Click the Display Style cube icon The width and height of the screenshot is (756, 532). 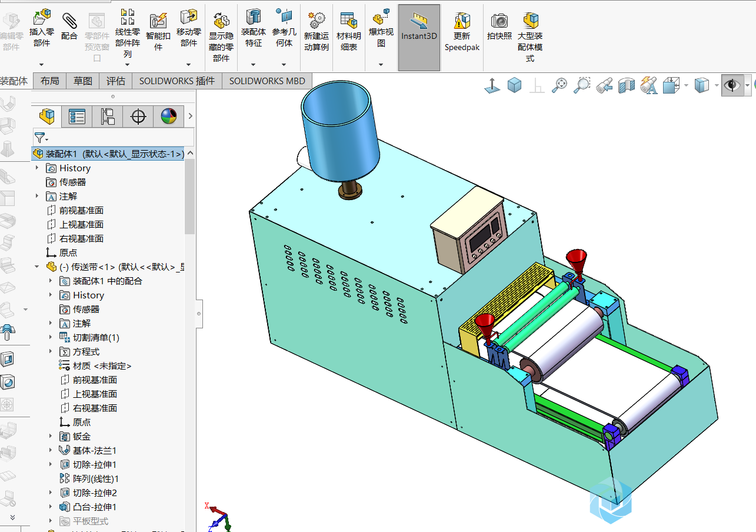[x=701, y=86]
